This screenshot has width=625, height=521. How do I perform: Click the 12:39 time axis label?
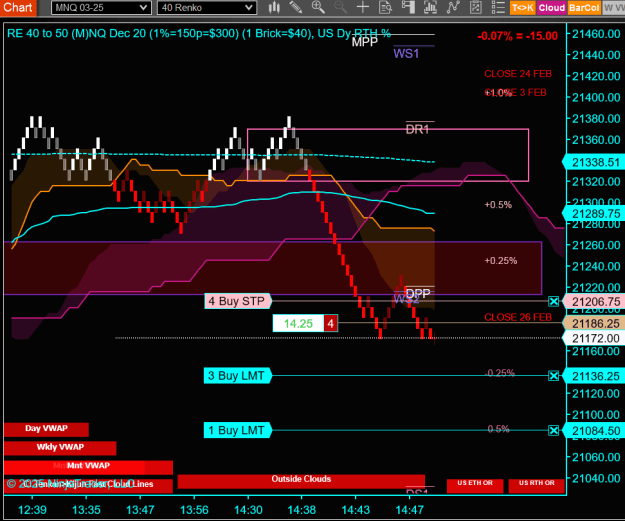point(32,510)
